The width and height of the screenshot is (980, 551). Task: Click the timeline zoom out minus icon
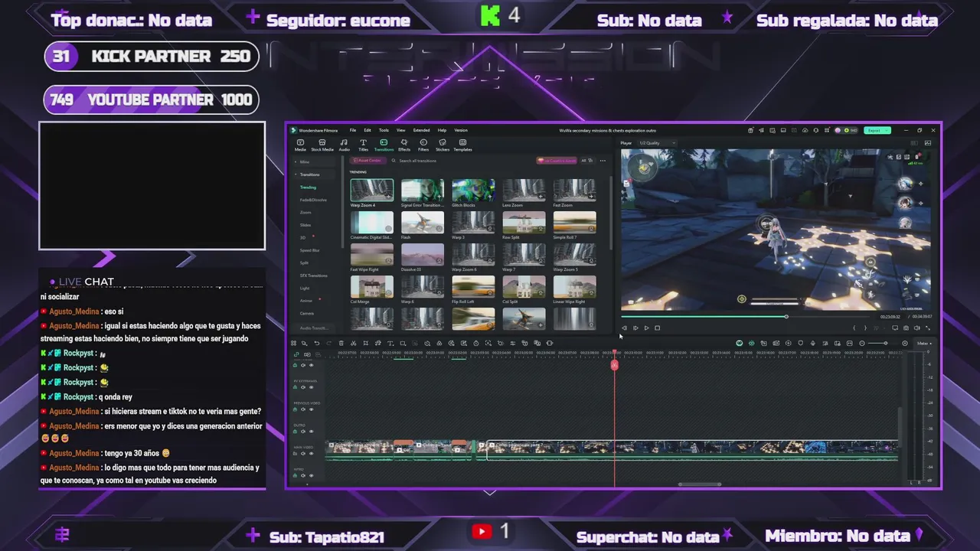coord(862,343)
